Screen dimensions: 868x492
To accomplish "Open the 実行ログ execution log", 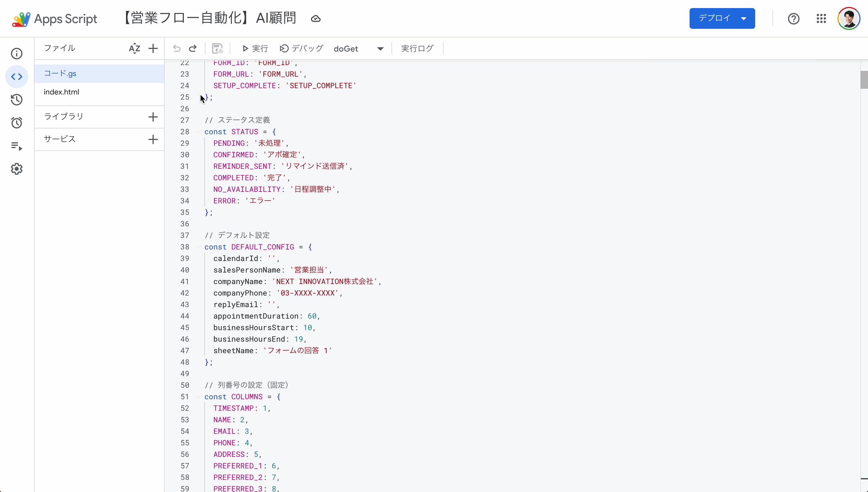I will 417,49.
